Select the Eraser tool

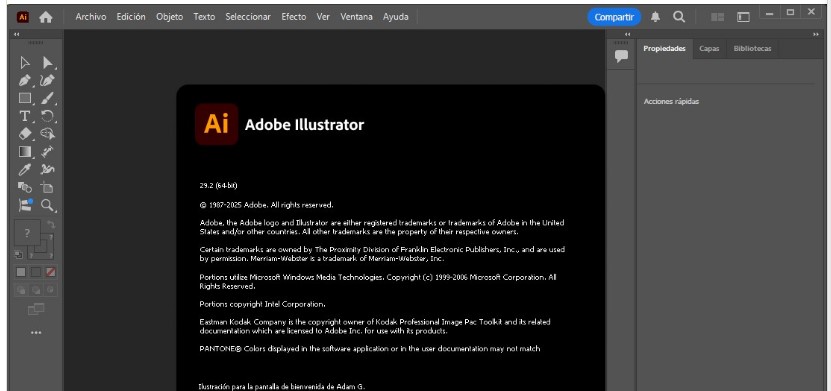[25, 134]
